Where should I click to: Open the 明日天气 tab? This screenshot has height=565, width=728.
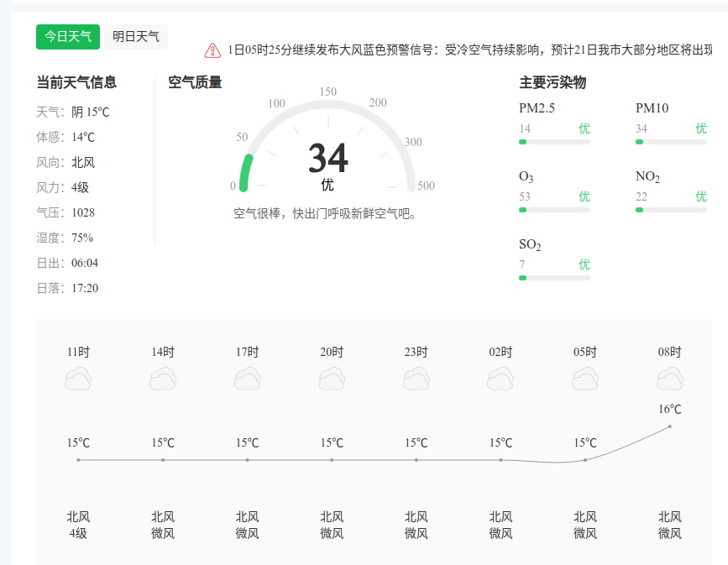point(136,37)
